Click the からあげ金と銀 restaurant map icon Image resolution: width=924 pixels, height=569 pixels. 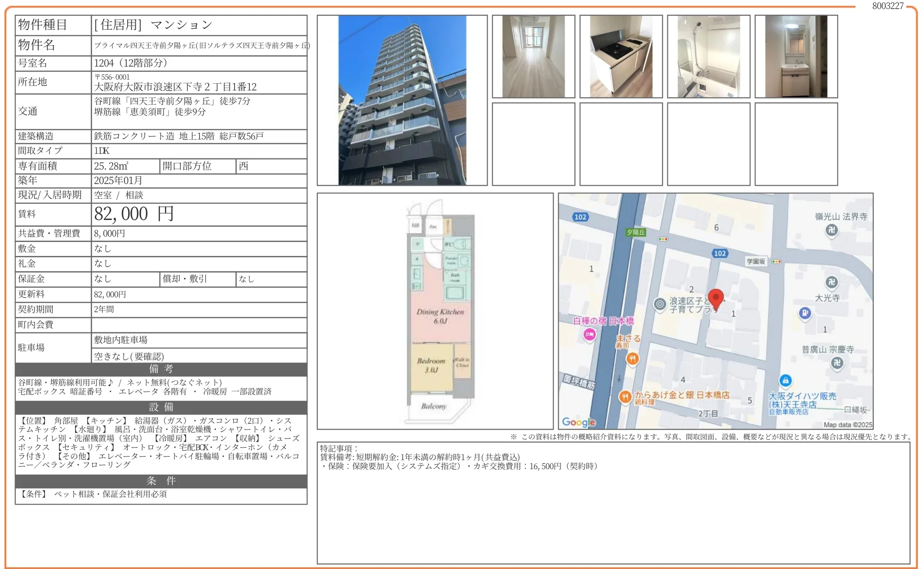pyautogui.click(x=625, y=397)
